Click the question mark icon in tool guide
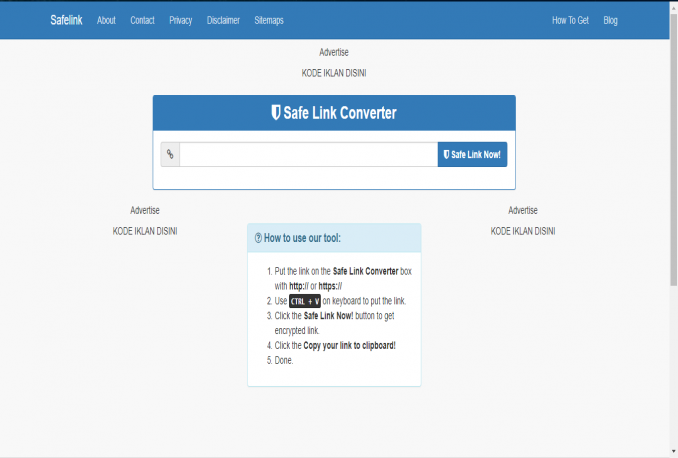Image resolution: width=678 pixels, height=458 pixels. 259,238
